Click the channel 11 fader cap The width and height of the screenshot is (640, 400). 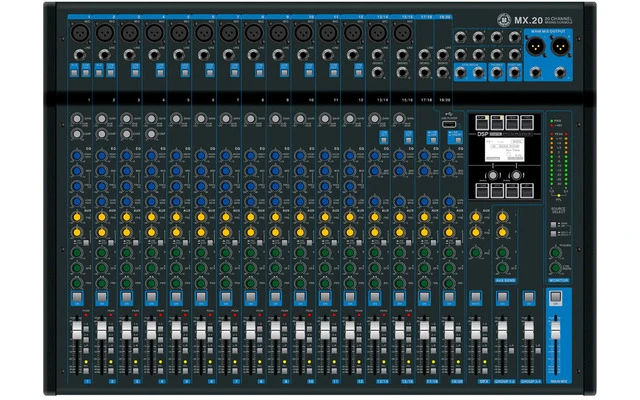[325, 330]
